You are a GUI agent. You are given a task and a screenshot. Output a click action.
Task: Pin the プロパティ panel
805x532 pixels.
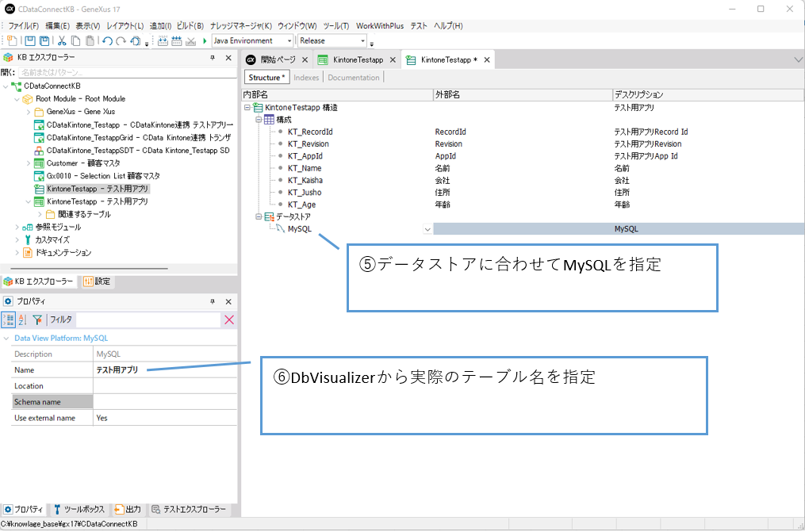(213, 301)
